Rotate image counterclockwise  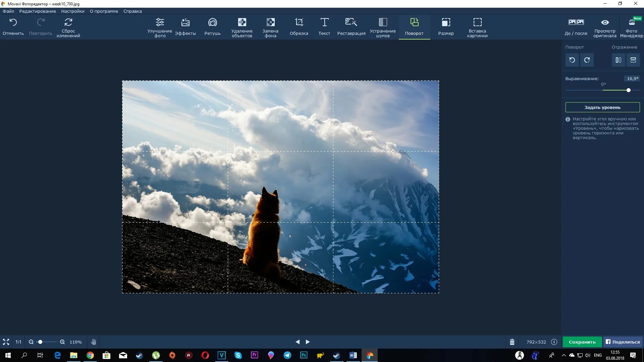[x=572, y=60]
